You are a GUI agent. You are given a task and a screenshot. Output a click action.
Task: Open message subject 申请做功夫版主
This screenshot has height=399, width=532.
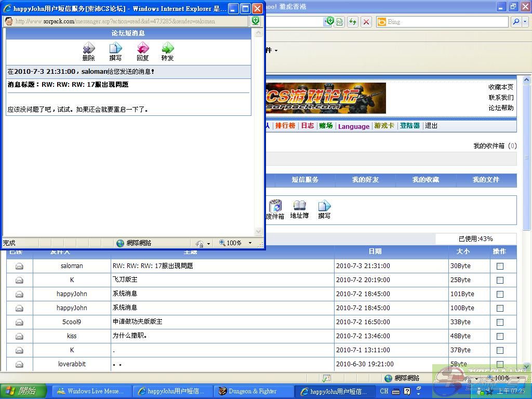pyautogui.click(x=138, y=322)
